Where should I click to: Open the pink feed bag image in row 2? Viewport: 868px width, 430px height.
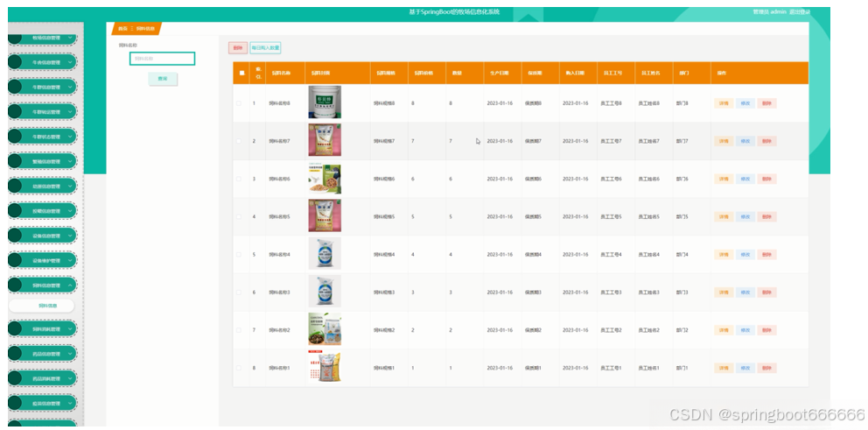point(325,140)
